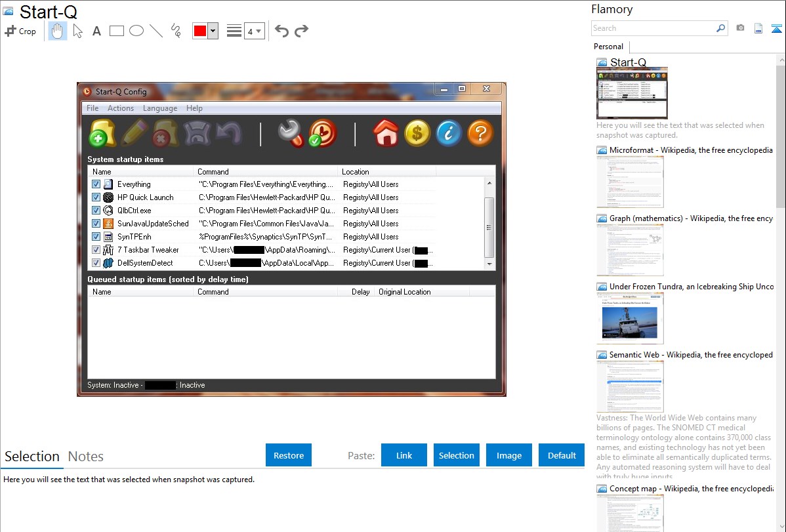Redo the last edit
This screenshot has height=532, width=786.
301,31
